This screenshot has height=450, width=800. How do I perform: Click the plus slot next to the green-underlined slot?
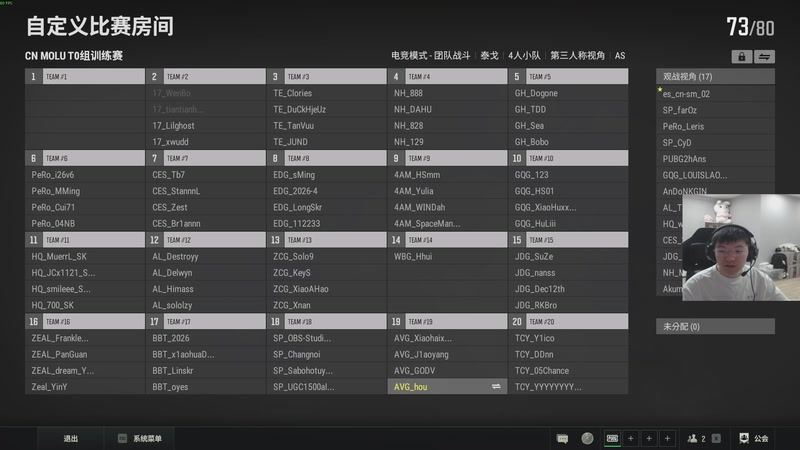pyautogui.click(x=631, y=438)
